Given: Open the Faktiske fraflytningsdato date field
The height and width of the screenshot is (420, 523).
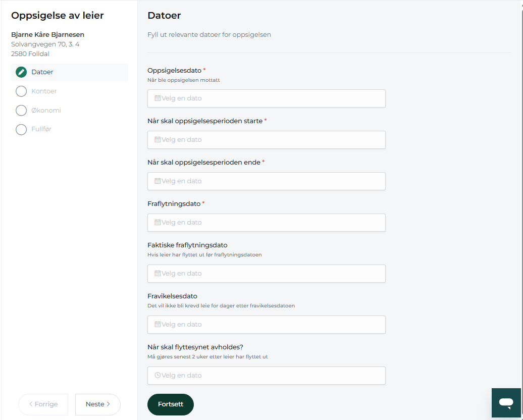Looking at the screenshot, I should (267, 274).
